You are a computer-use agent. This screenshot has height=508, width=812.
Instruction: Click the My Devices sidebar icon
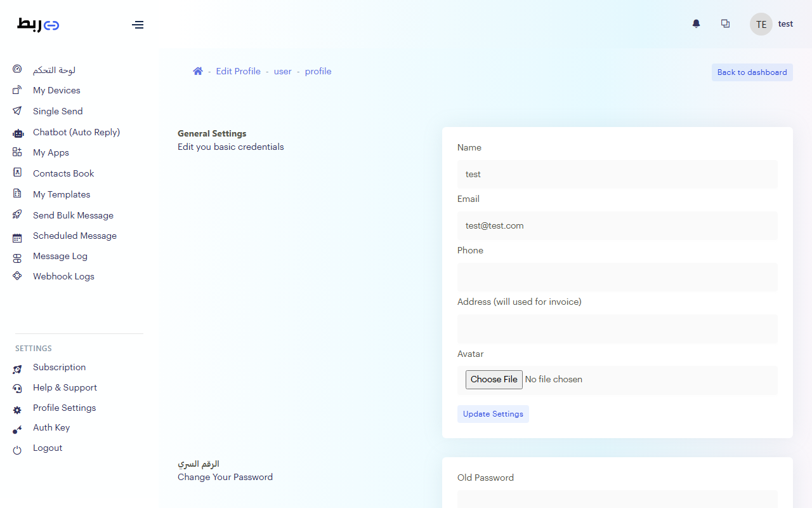point(17,90)
